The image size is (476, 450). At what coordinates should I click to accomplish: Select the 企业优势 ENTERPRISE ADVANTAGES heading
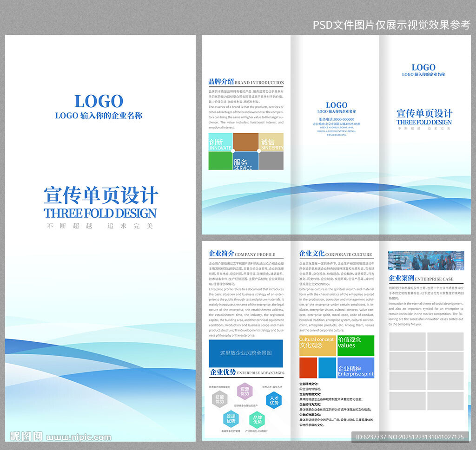(247, 372)
